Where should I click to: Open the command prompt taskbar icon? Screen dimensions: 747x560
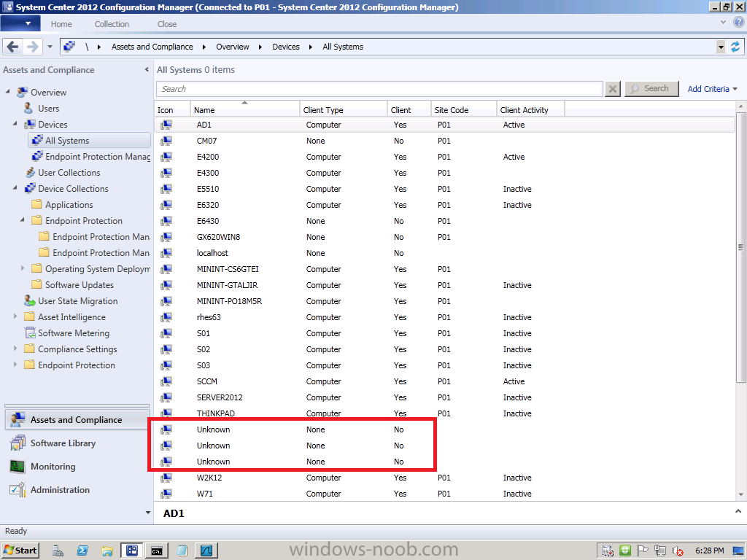pos(157,551)
